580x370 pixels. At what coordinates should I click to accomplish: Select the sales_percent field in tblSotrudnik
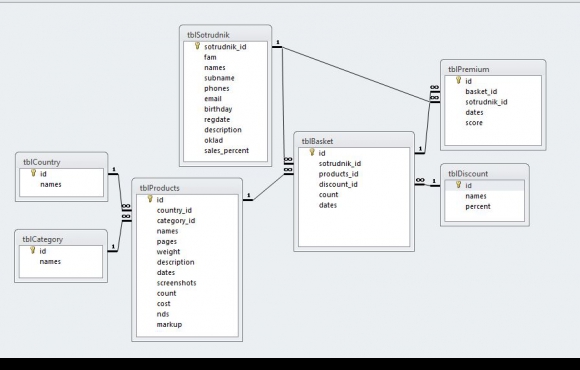pos(226,151)
